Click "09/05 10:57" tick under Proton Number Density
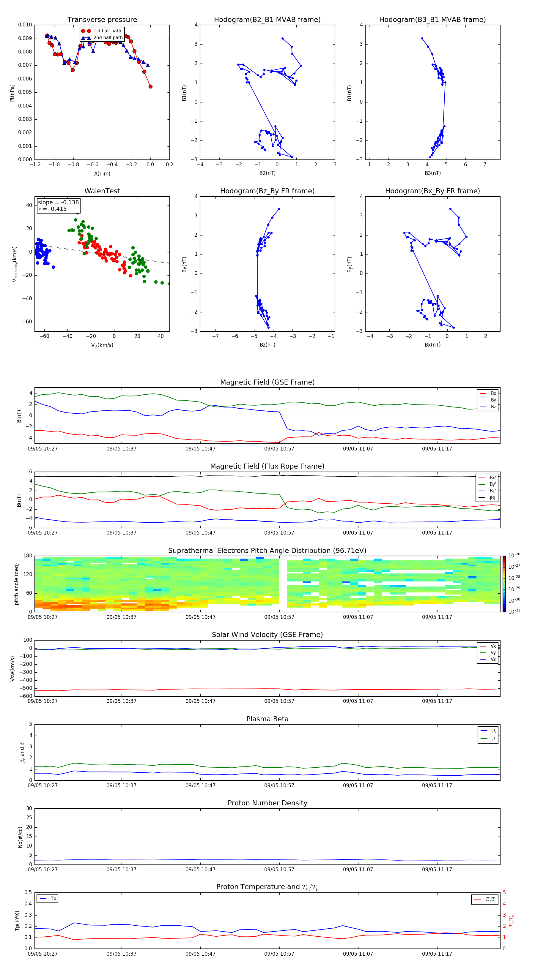Viewport: 535px width, 980px height. click(279, 870)
